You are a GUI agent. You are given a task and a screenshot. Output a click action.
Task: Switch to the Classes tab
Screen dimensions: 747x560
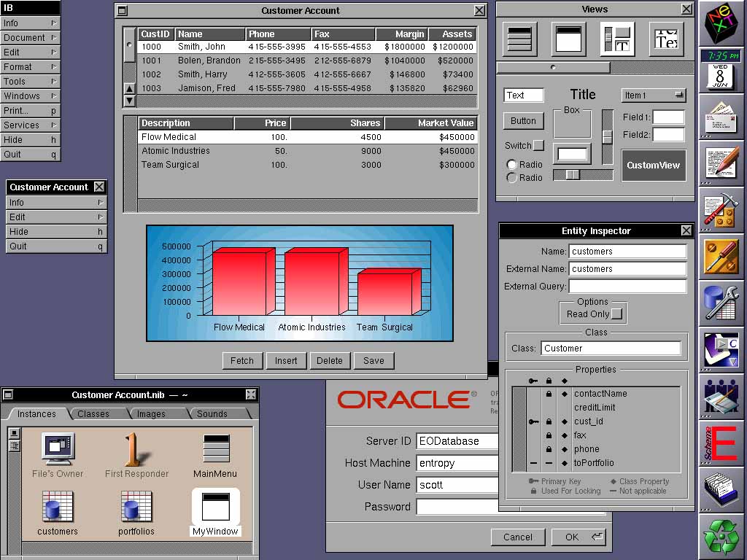[x=93, y=413]
